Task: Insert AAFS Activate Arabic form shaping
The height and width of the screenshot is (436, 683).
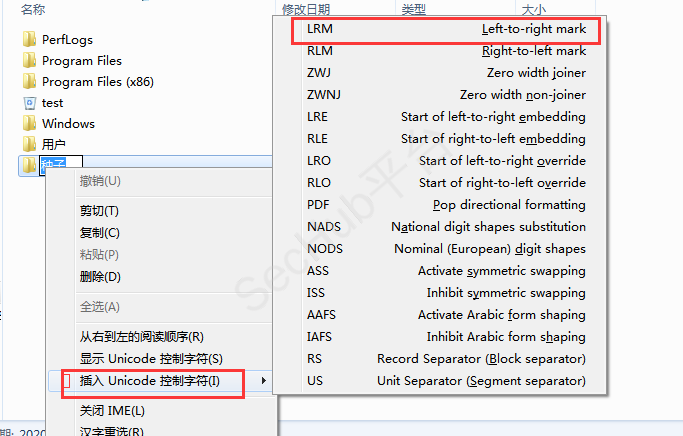Action: pyautogui.click(x=440, y=315)
